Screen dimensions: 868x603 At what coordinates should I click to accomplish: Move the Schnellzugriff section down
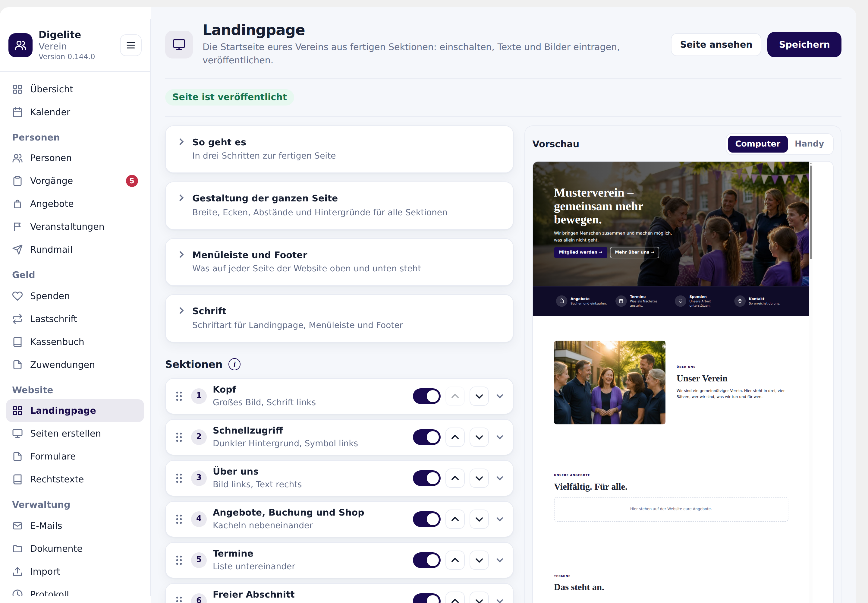[x=479, y=437]
